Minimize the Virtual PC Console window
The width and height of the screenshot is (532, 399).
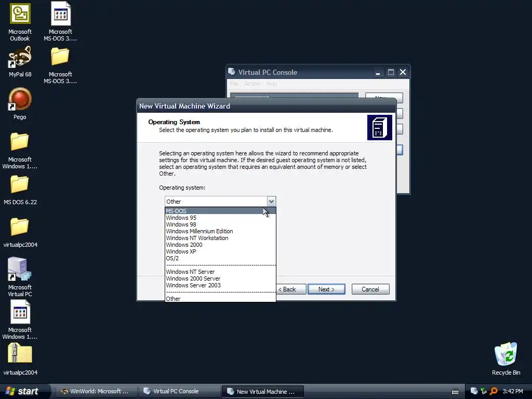(378, 72)
